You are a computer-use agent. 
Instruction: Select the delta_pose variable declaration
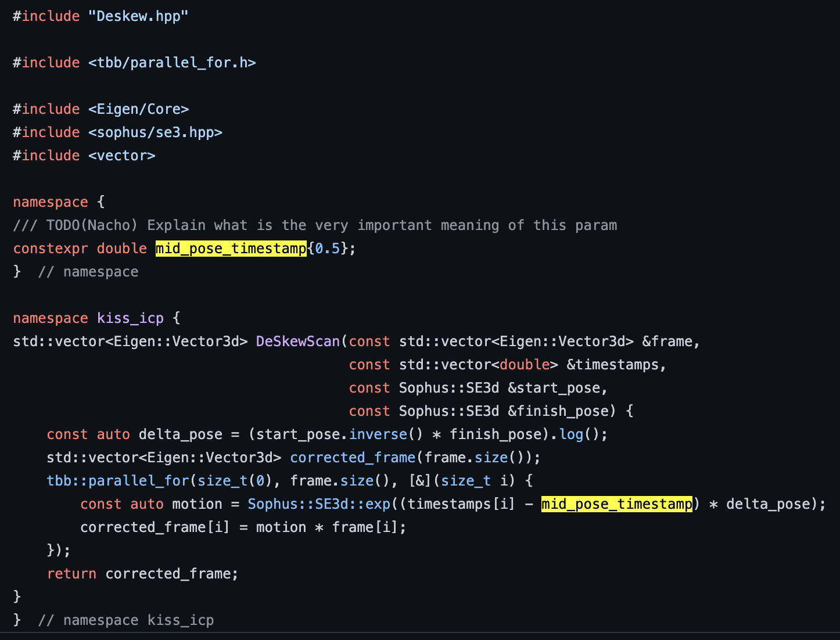pyautogui.click(x=180, y=434)
